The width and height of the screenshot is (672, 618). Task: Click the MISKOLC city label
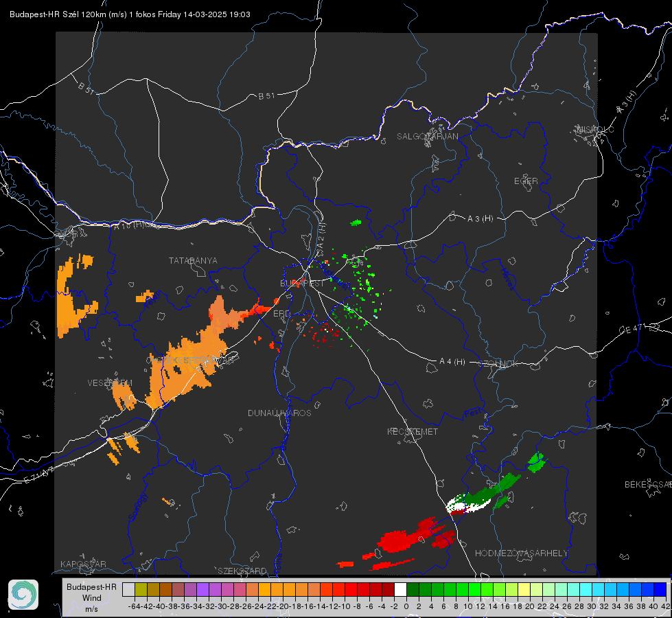595,129
